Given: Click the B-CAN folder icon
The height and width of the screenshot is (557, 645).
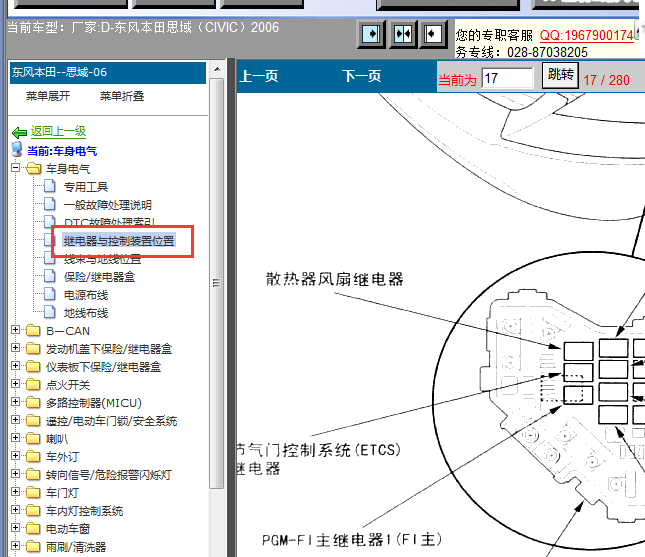Looking at the screenshot, I should (x=33, y=330).
